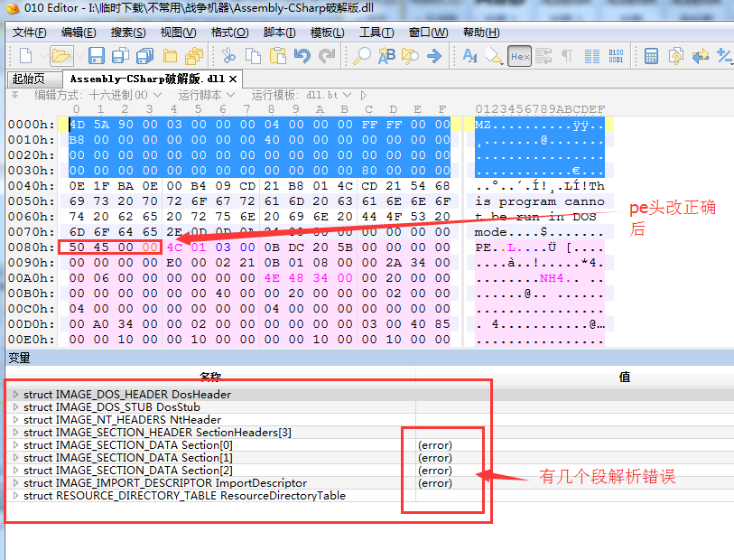Viewport: 734px width, 560px height.
Task: Open Replace with the AB icon
Action: [x=386, y=56]
